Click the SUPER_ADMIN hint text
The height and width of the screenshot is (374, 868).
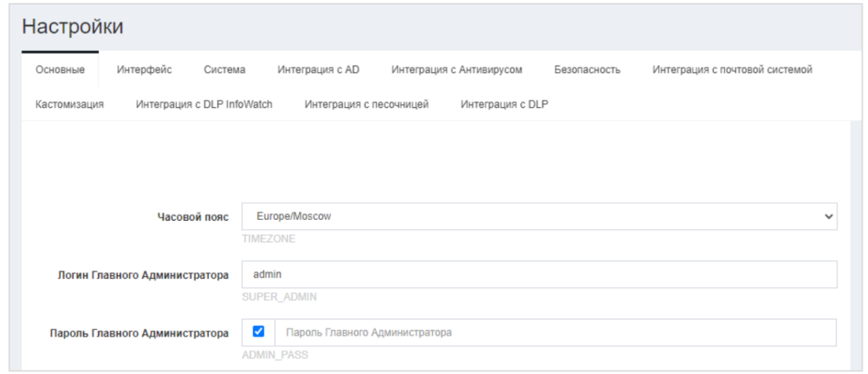[279, 297]
